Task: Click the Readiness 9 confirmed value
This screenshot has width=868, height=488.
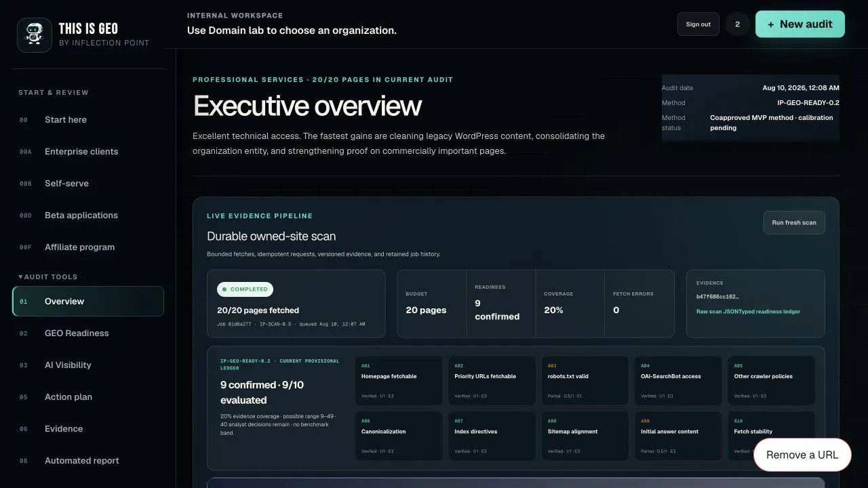Action: click(497, 310)
